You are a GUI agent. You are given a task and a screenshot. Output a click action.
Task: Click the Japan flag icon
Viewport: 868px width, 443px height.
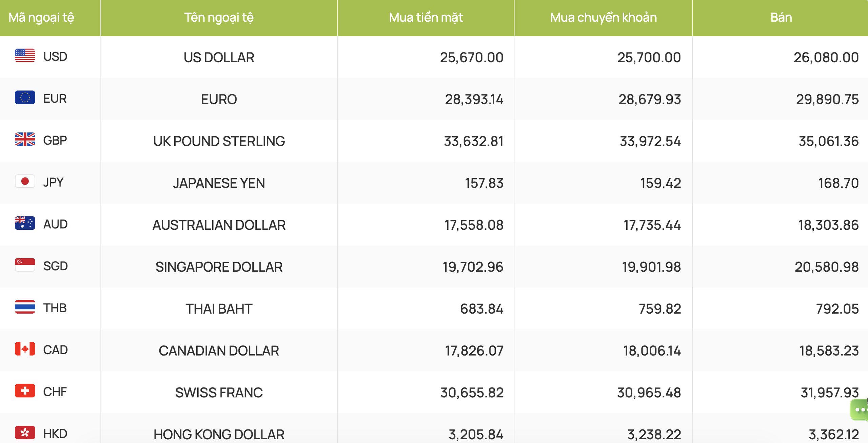point(25,181)
